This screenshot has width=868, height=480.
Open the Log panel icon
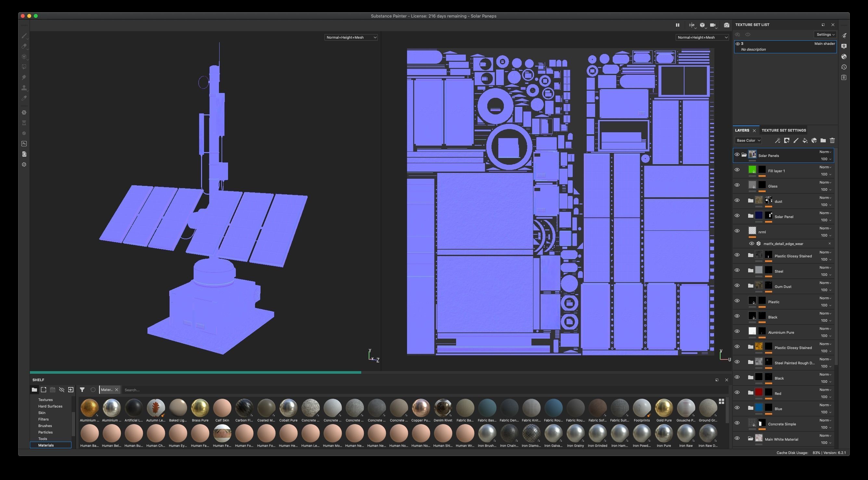pos(844,78)
